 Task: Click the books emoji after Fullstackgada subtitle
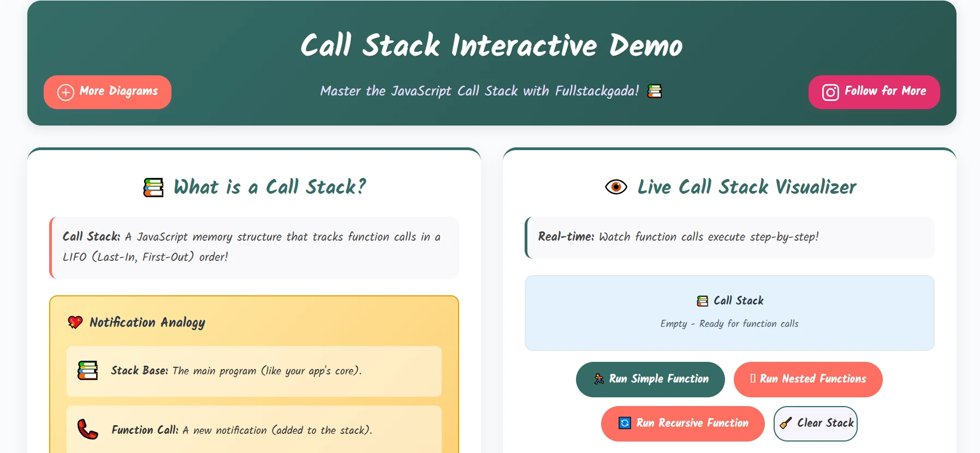pyautogui.click(x=655, y=91)
